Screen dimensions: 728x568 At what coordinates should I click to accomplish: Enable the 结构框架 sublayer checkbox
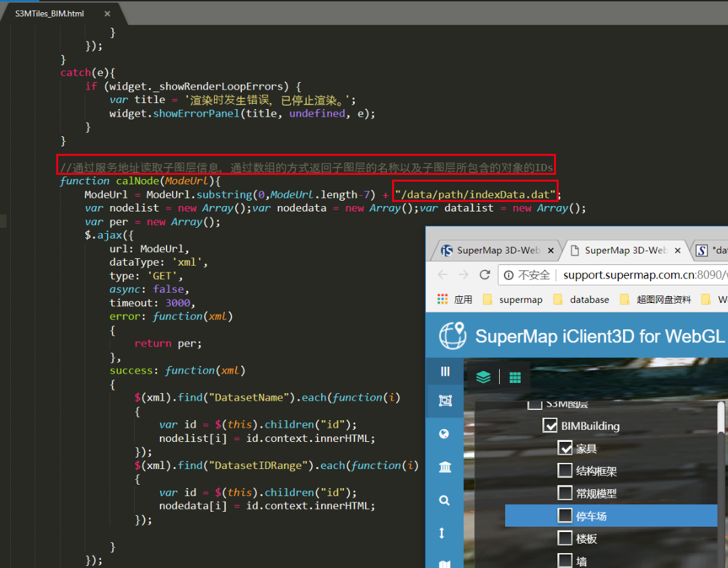565,470
